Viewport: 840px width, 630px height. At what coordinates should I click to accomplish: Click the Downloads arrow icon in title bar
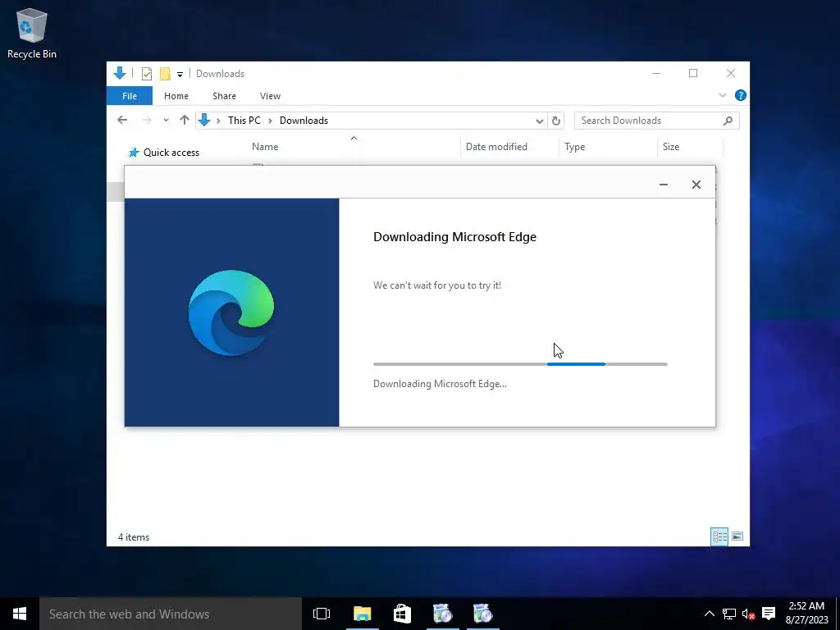(x=120, y=73)
